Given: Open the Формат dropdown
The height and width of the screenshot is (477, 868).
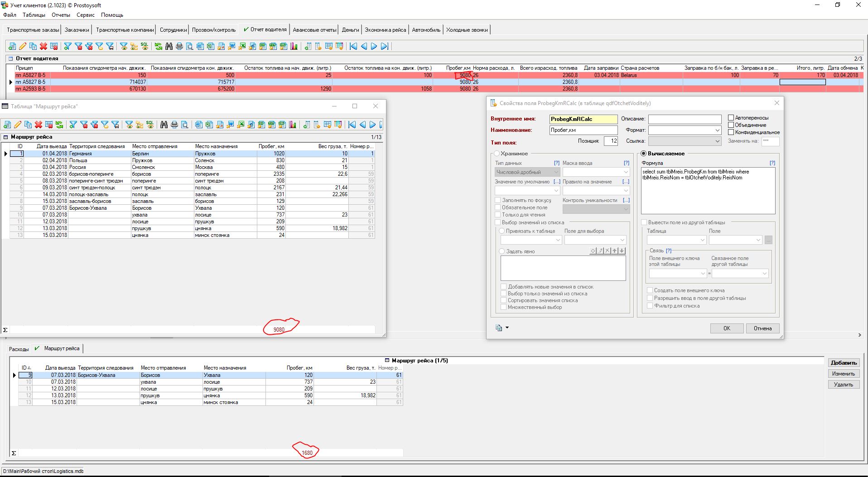Looking at the screenshot, I should coord(717,130).
